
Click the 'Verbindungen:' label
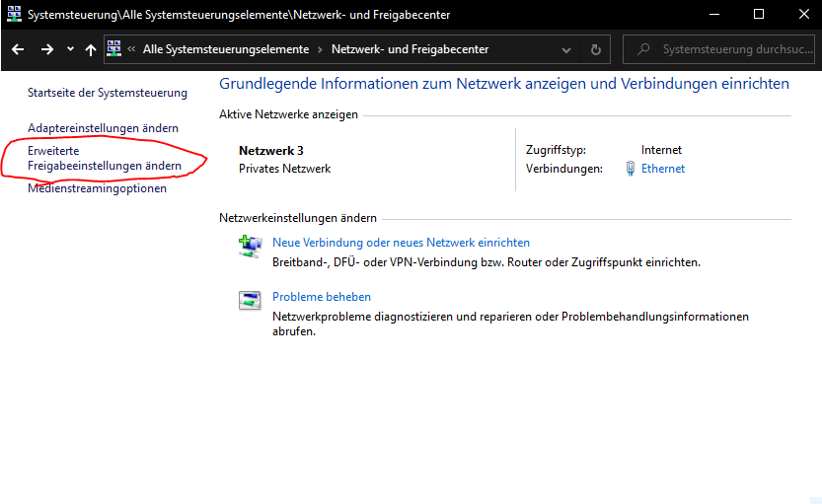click(564, 169)
